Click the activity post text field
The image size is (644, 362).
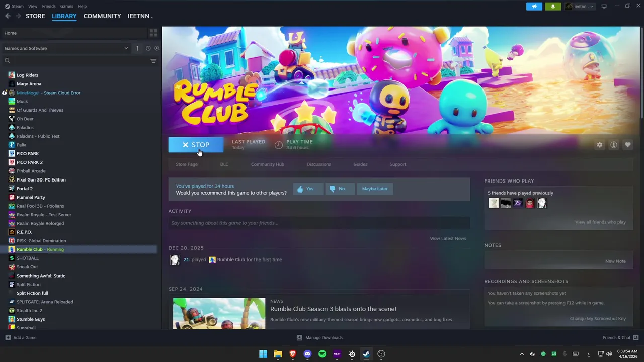[319, 223]
